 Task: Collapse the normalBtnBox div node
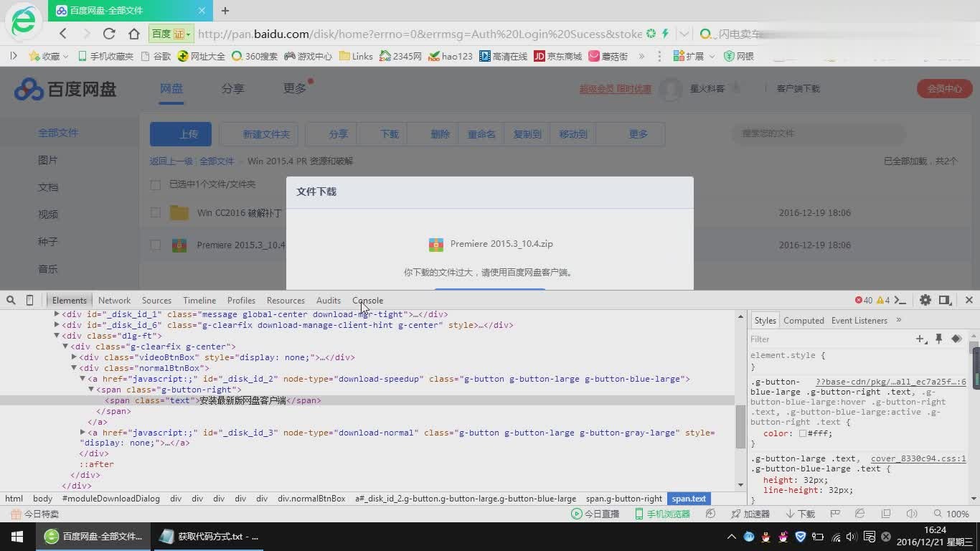[x=74, y=368]
